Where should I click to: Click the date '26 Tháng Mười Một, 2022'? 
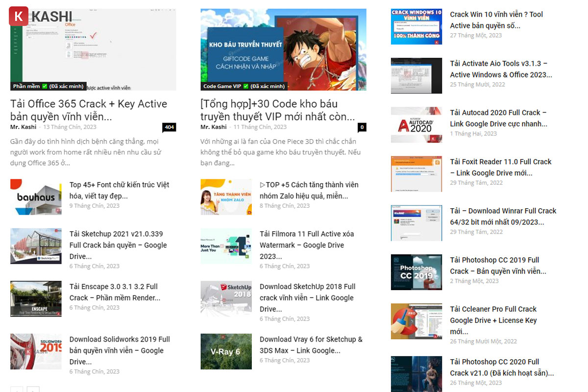pos(484,341)
